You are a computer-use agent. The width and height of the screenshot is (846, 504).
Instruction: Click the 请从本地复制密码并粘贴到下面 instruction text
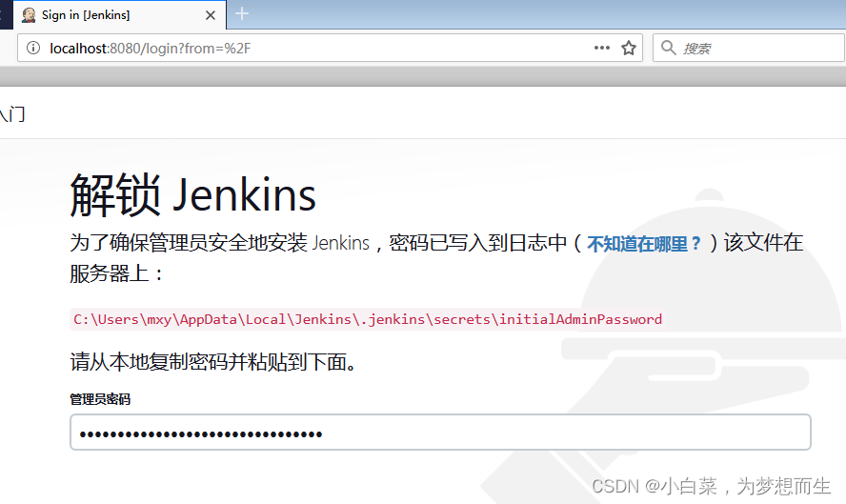pyautogui.click(x=213, y=361)
